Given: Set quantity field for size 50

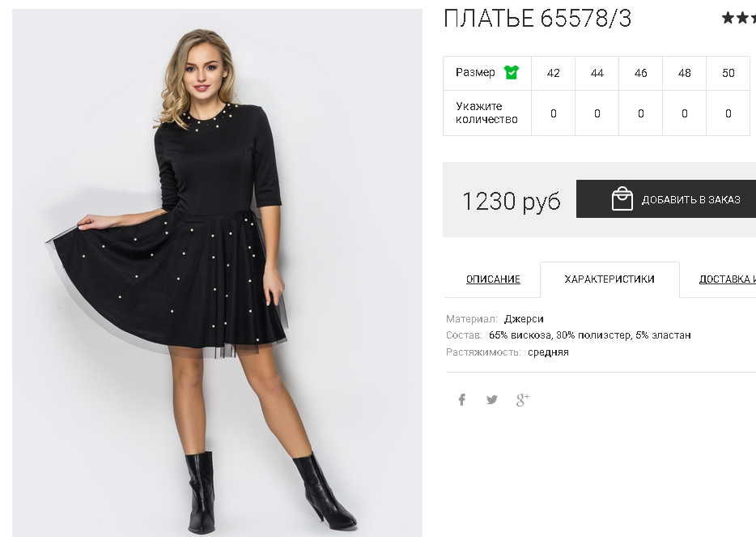Looking at the screenshot, I should (x=728, y=113).
